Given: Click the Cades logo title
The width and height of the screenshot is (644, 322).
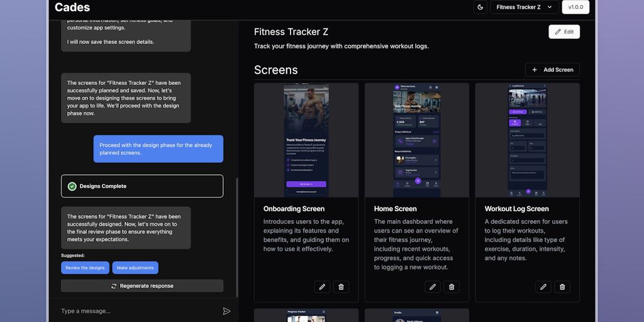Looking at the screenshot, I should tap(72, 7).
